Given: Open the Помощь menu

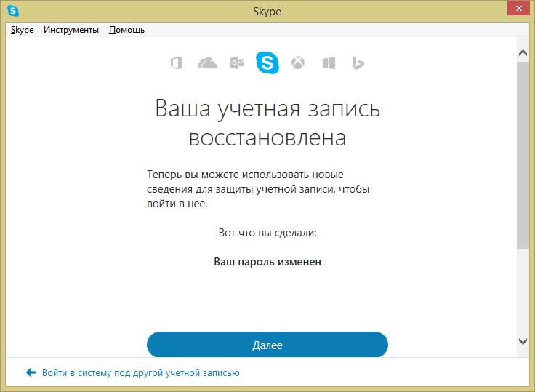Looking at the screenshot, I should [126, 30].
